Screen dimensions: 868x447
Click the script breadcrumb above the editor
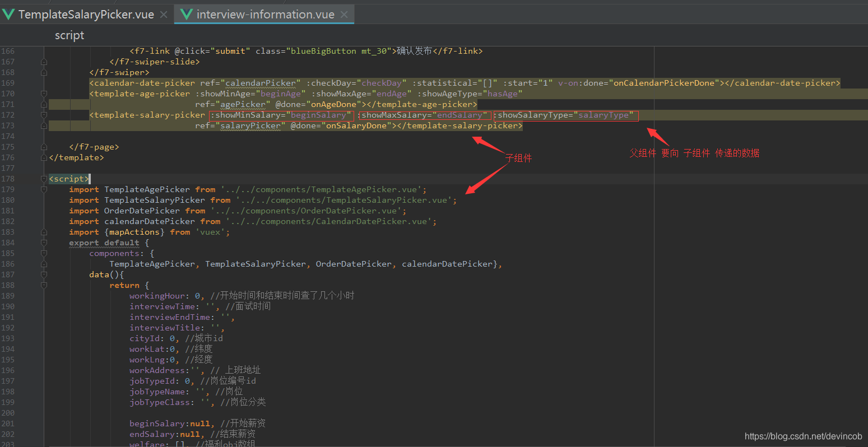tap(69, 35)
